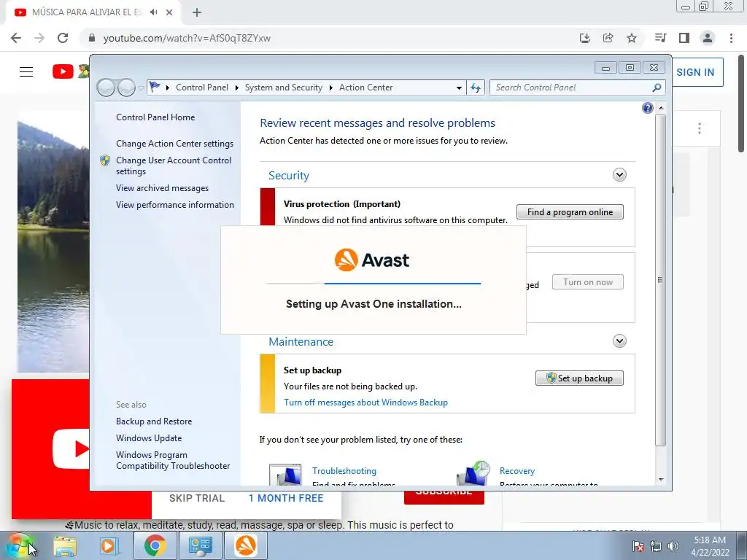The height and width of the screenshot is (560, 747).
Task: Click the Set up backup button
Action: coord(579,378)
